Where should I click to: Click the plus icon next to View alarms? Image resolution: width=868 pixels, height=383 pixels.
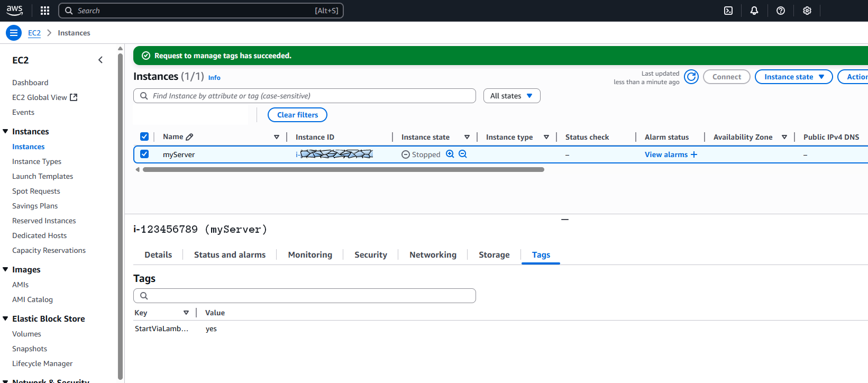[x=694, y=154]
